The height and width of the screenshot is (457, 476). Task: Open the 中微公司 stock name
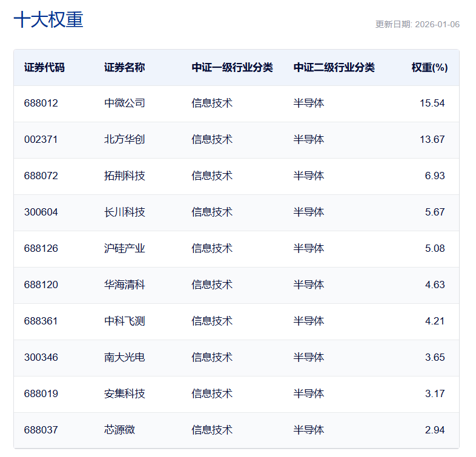pyautogui.click(x=124, y=103)
